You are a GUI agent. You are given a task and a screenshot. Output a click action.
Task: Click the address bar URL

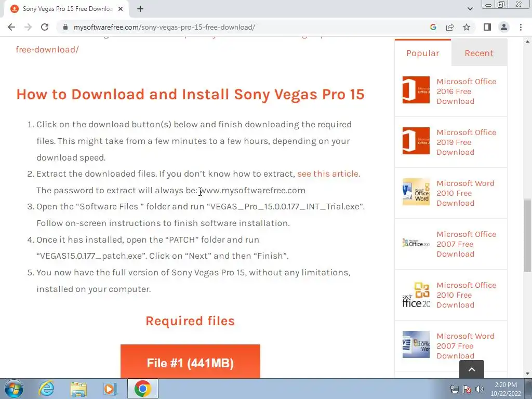[x=164, y=27]
